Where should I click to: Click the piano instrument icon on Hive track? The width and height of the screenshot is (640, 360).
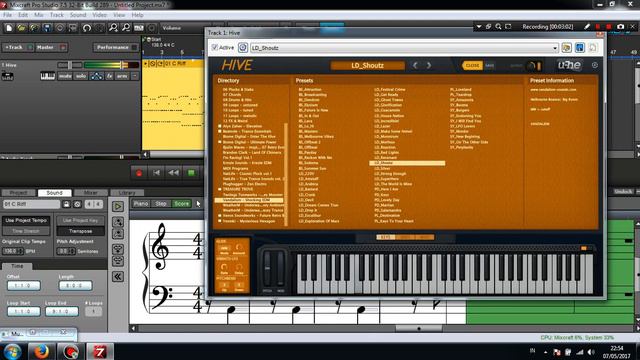[48, 76]
